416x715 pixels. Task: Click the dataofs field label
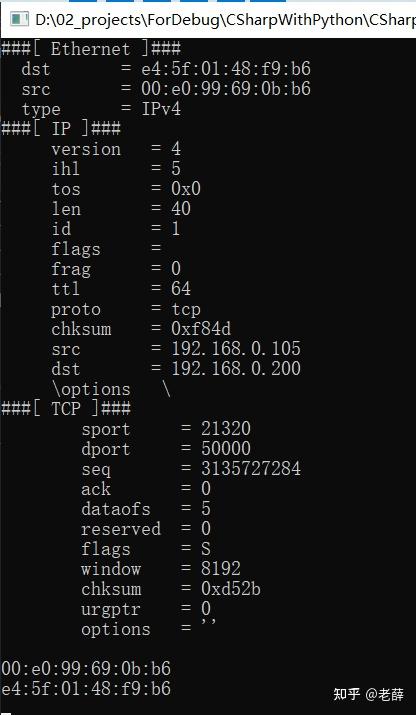point(116,509)
